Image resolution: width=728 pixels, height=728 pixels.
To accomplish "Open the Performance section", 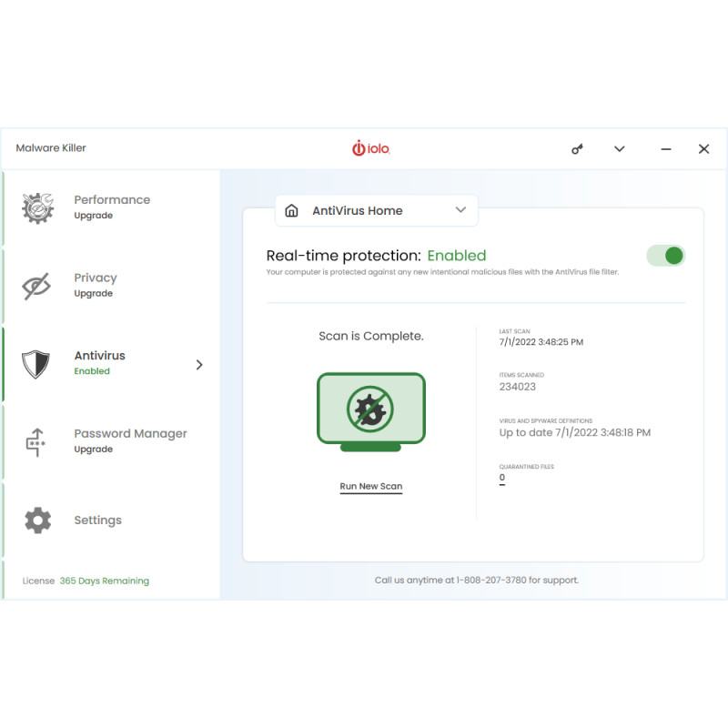I will coord(110,208).
